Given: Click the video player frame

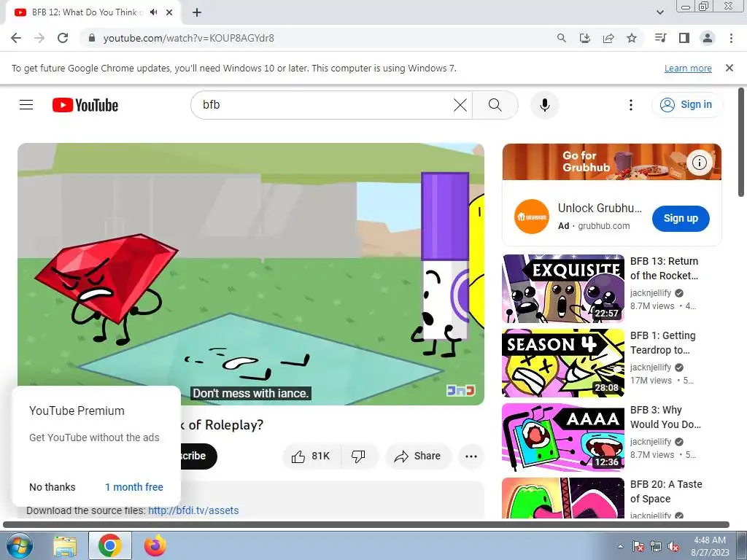Looking at the screenshot, I should point(251,274).
